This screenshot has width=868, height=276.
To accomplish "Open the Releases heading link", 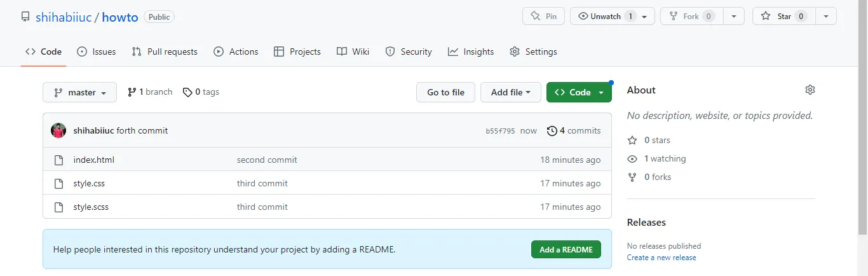I will coord(646,222).
